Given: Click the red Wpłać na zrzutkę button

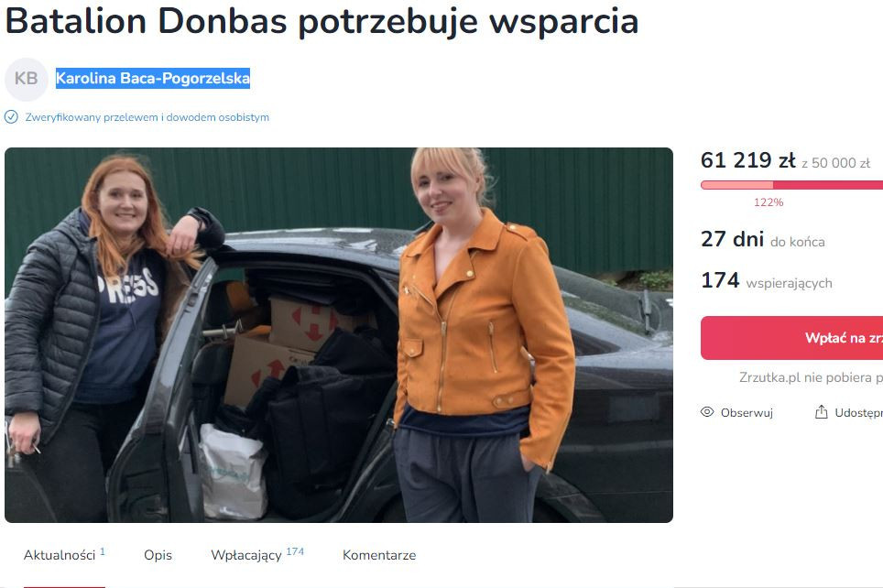Looking at the screenshot, I should coord(791,338).
